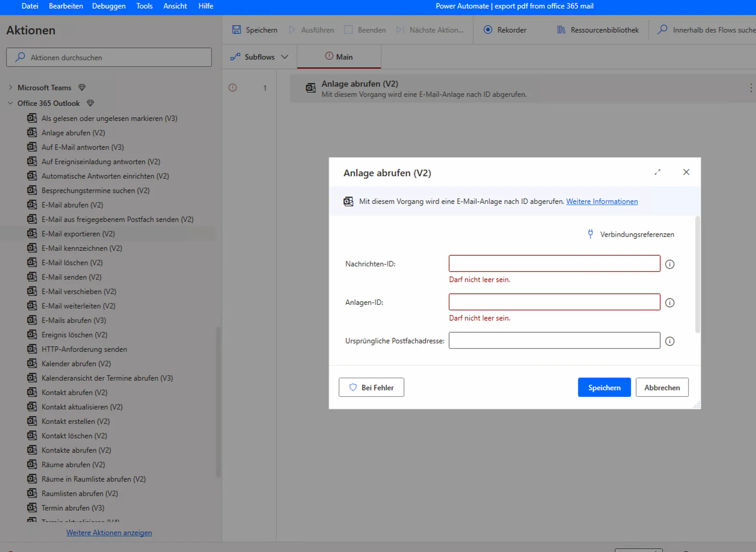The width and height of the screenshot is (756, 552).
Task: Click the Subflows icon
Action: pos(235,57)
